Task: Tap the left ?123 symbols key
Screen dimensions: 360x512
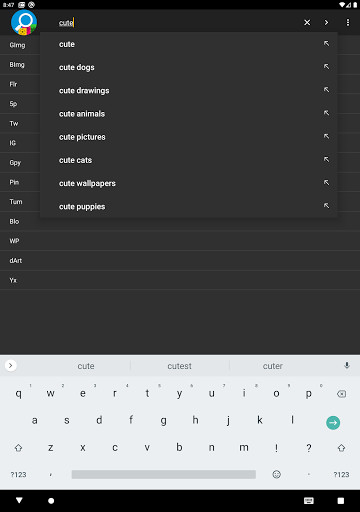Action: click(x=18, y=474)
